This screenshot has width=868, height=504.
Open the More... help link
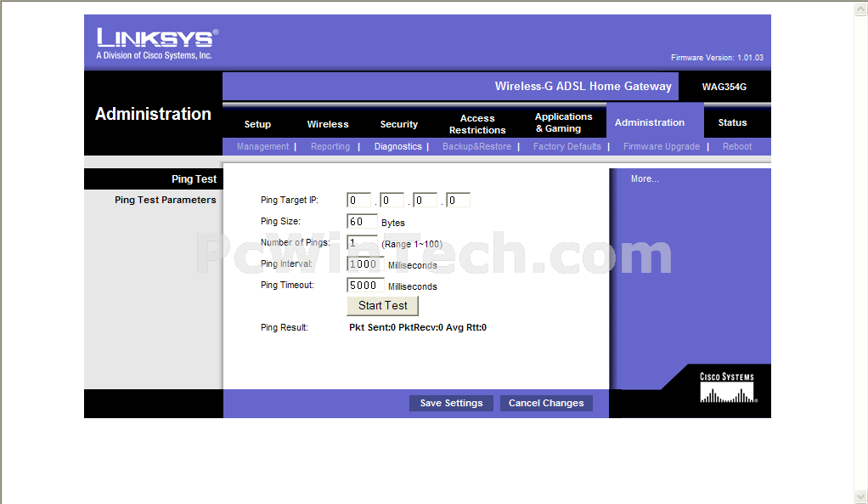[x=645, y=178]
